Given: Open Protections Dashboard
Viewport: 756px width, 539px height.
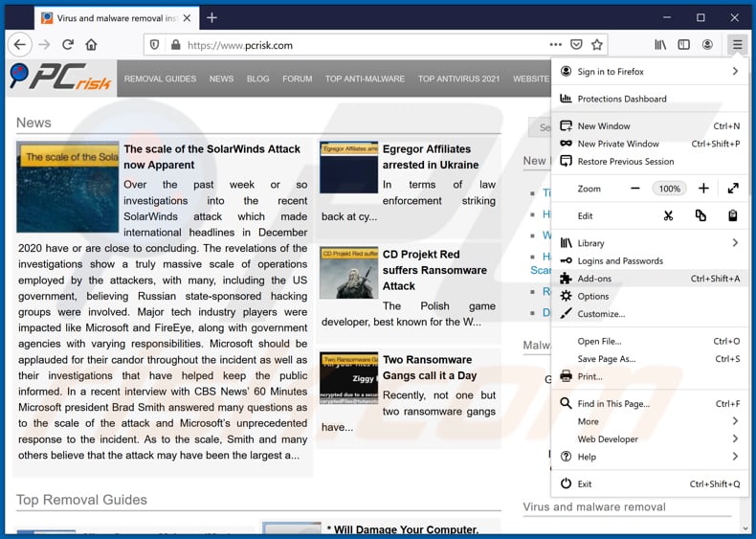Looking at the screenshot, I should tap(650, 99).
